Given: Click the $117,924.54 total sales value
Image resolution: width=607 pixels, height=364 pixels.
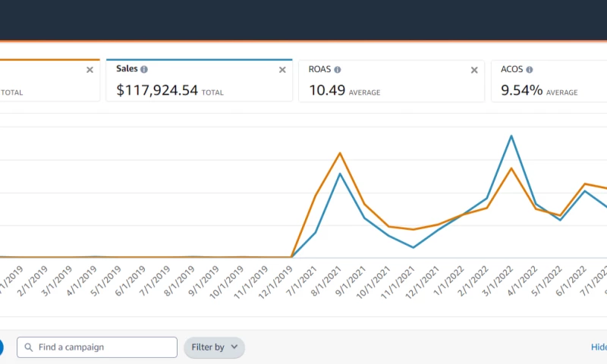Looking at the screenshot, I should (157, 90).
